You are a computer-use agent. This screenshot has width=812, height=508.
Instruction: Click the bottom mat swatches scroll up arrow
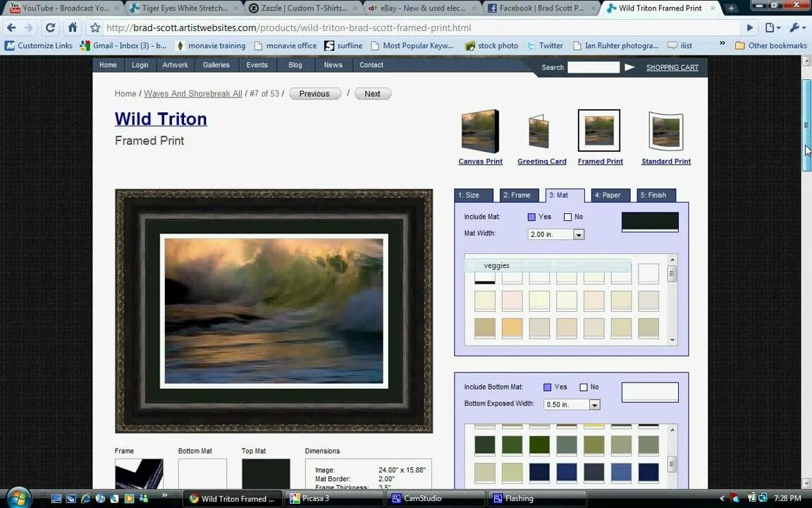pyautogui.click(x=672, y=430)
